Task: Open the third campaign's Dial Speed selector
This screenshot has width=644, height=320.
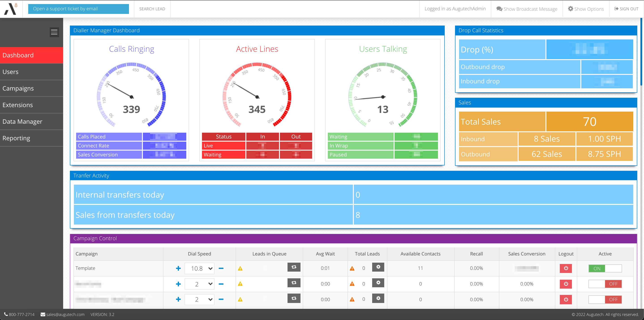Action: coord(199,299)
